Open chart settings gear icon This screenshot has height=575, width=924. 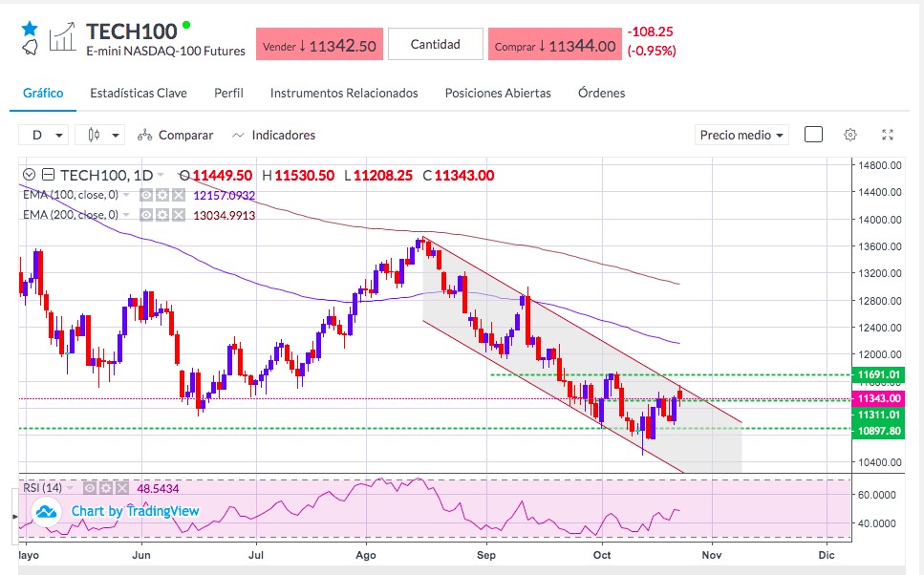pos(849,135)
